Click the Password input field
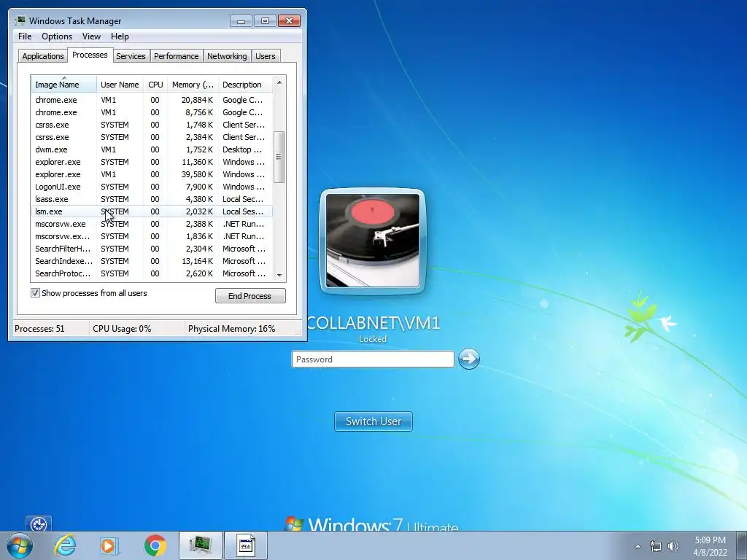This screenshot has height=560, width=747. click(373, 359)
